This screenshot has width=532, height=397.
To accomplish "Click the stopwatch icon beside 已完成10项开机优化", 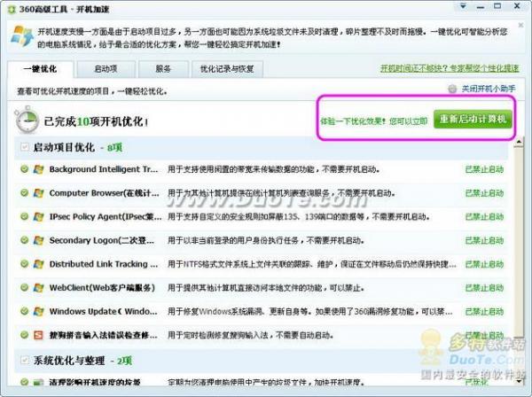I will tap(27, 120).
